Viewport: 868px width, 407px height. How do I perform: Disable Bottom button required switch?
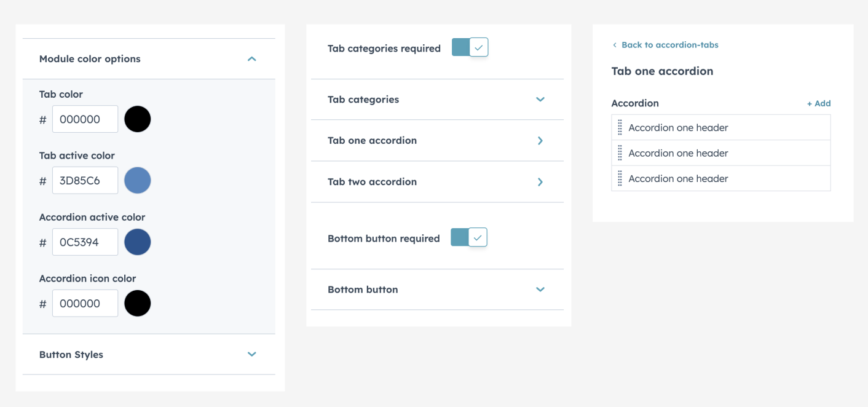click(469, 237)
